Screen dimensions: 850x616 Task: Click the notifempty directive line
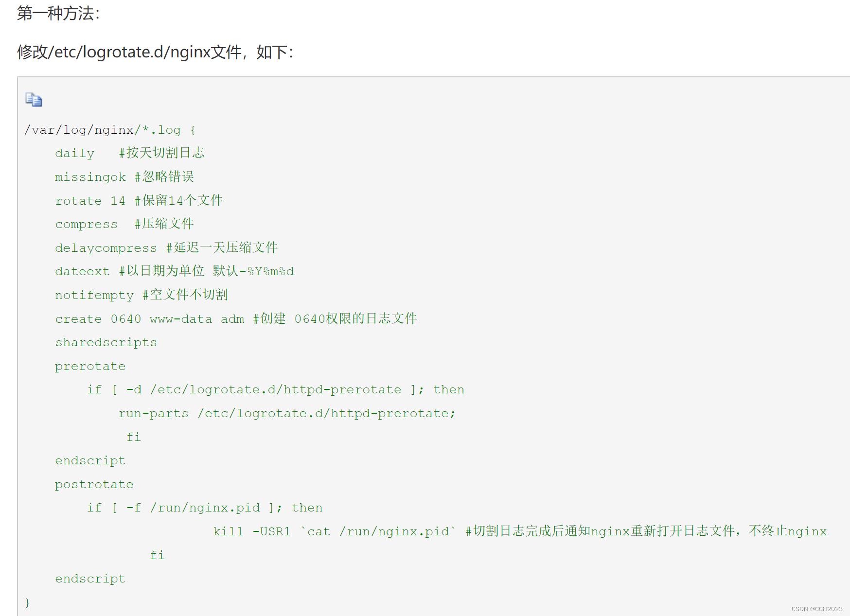141,295
